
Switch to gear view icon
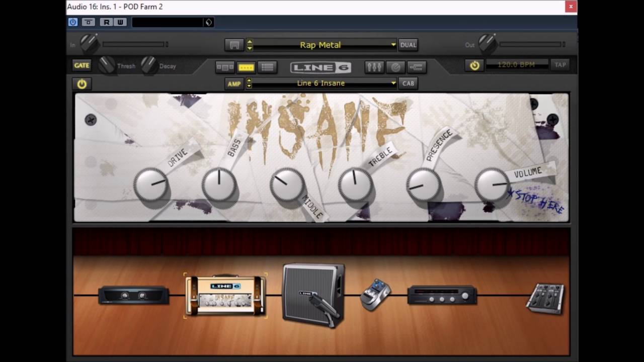pyautogui.click(x=225, y=67)
